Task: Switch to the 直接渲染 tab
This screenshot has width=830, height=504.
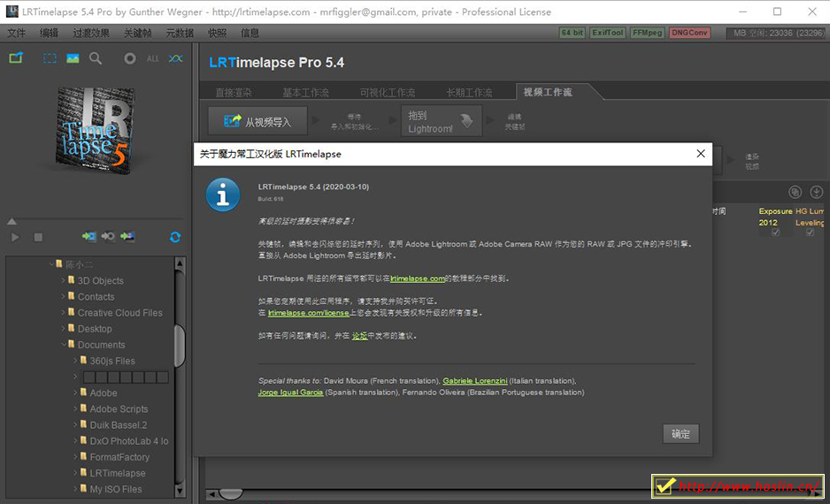Action: point(234,93)
